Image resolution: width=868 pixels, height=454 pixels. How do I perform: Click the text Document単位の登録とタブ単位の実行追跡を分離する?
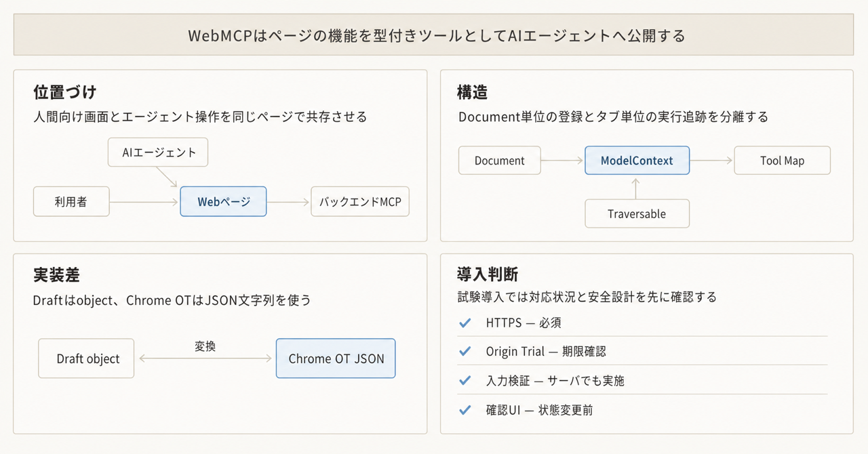(x=614, y=117)
